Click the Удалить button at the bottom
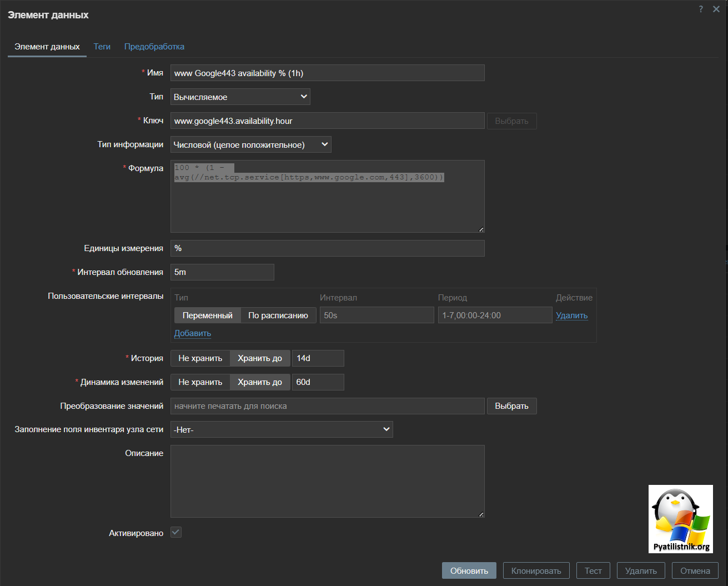Viewport: 728px width, 586px height. tap(641, 570)
